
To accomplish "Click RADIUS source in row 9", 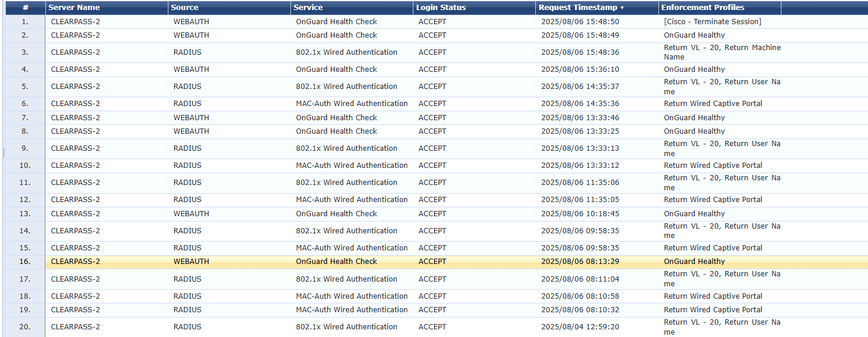I will (187, 148).
